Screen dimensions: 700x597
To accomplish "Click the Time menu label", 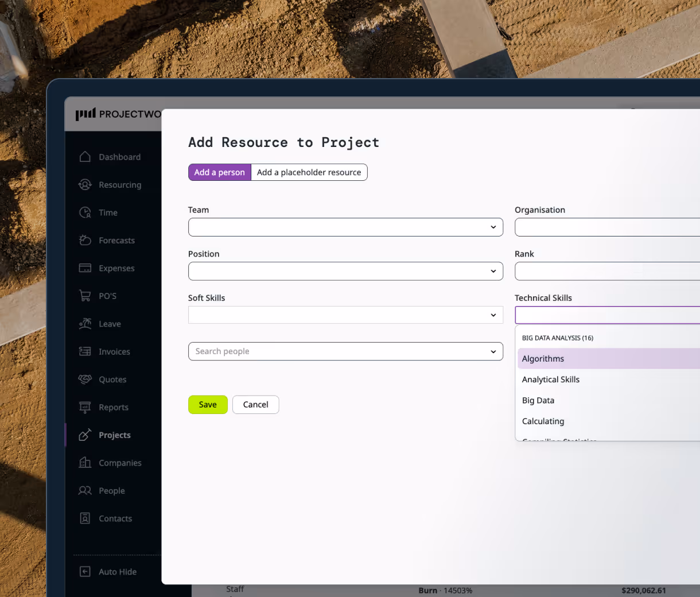I will [108, 212].
